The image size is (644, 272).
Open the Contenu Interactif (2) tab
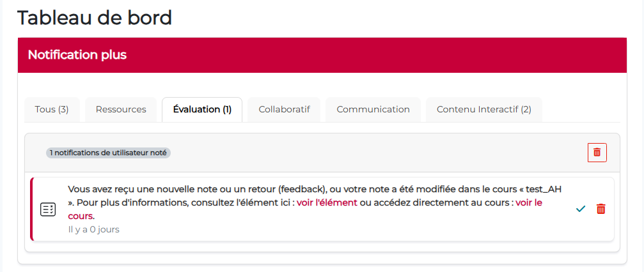[x=483, y=109]
